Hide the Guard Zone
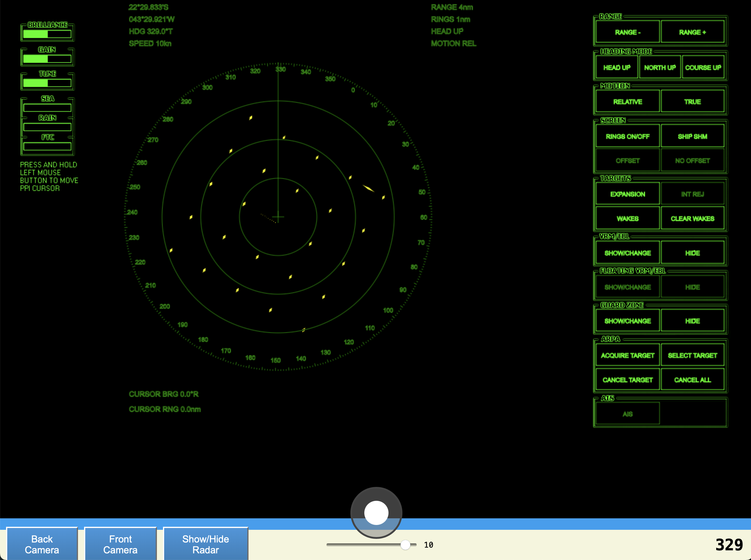The image size is (751, 560). (692, 321)
